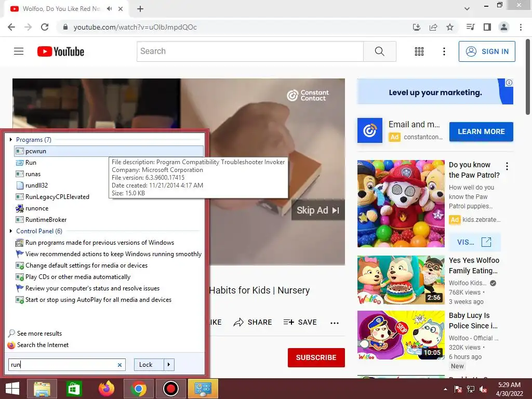Screen dimensions: 532x399
Task: Click the SIGN IN button
Action: [x=487, y=51]
